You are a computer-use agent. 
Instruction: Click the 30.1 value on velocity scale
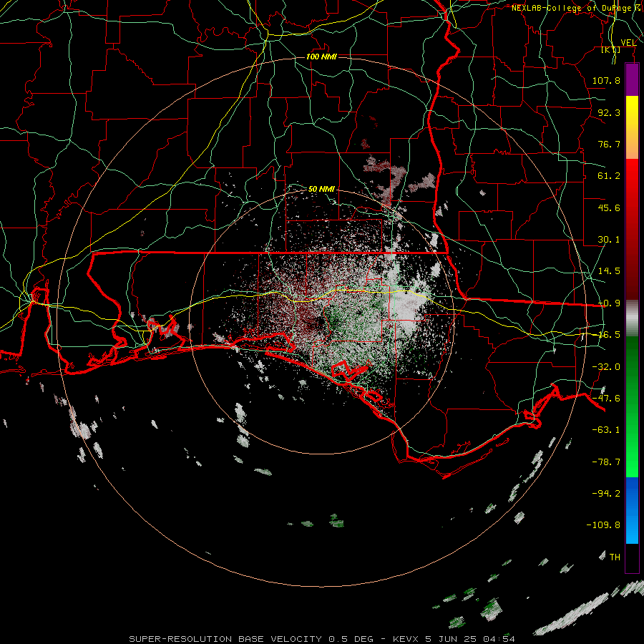tap(609, 240)
